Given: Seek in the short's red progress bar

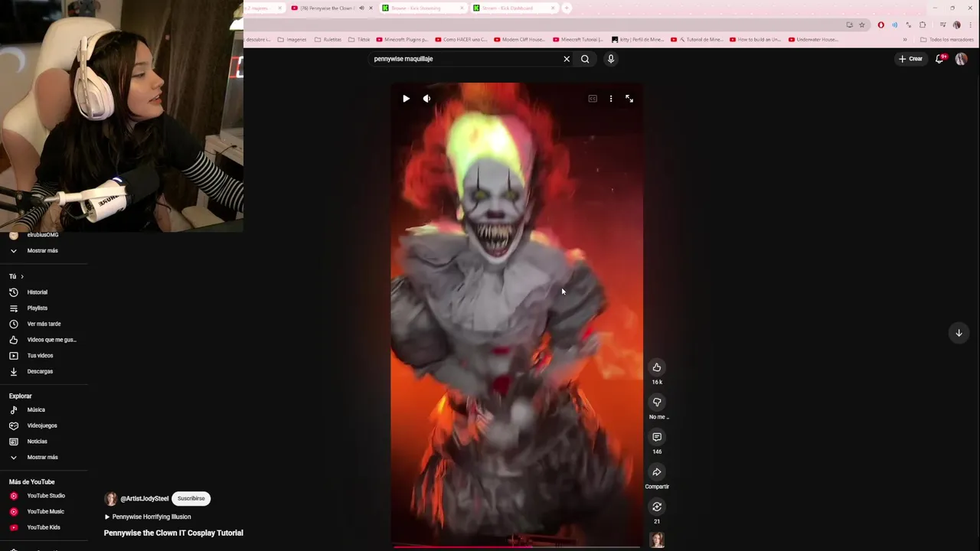Looking at the screenshot, I should (517, 546).
